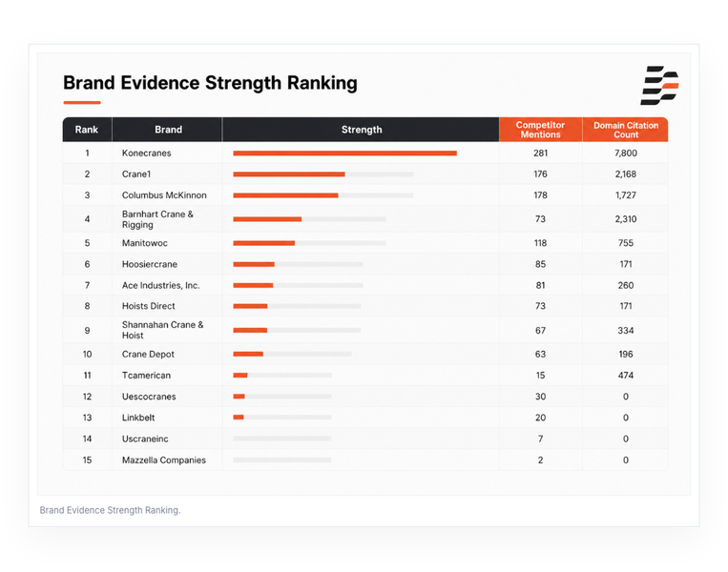728x572 pixels.
Task: Click the Barnhart Crane & Rigging entry
Action: coord(157,219)
